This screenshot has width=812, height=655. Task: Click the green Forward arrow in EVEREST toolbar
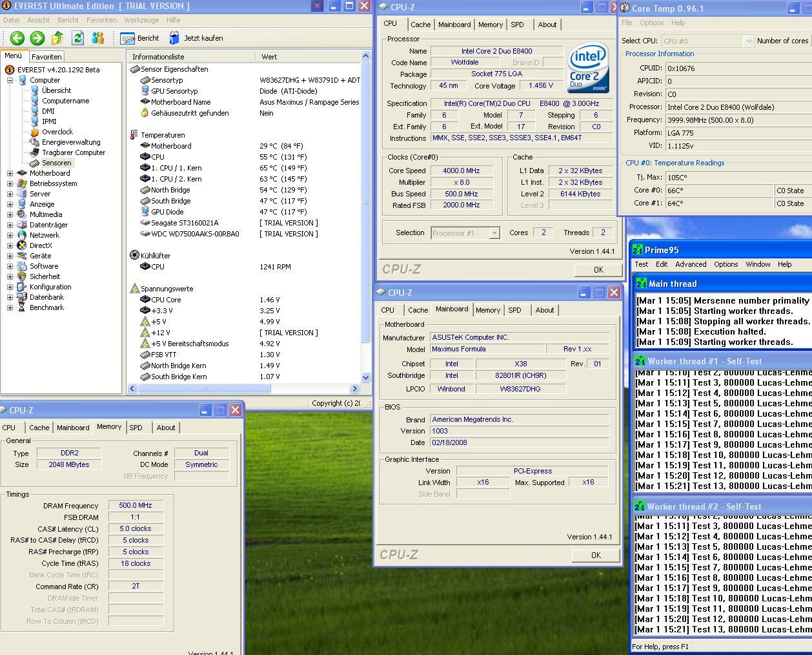(x=37, y=38)
